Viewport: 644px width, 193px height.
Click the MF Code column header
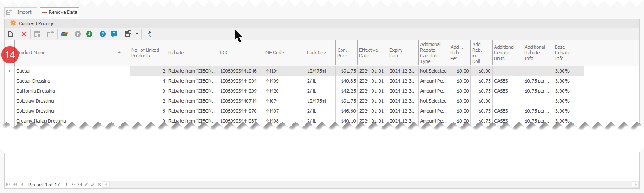click(285, 53)
